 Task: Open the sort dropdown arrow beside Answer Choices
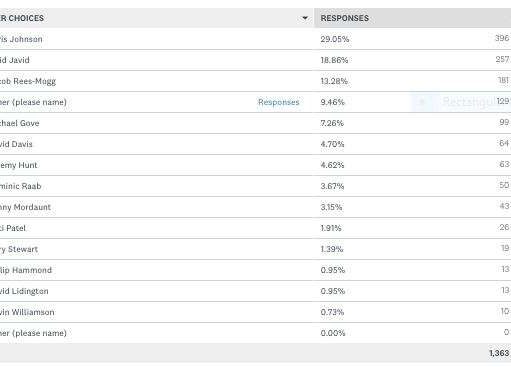(305, 18)
